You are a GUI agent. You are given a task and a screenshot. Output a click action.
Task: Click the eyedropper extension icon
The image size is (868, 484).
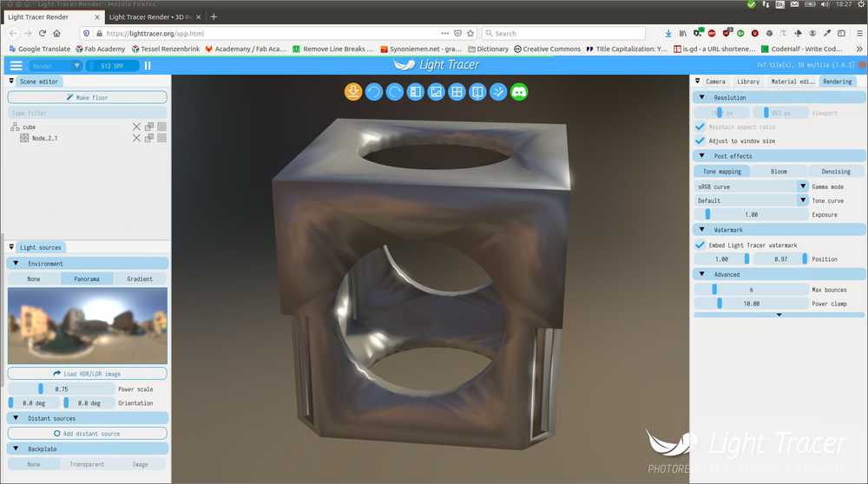click(827, 33)
